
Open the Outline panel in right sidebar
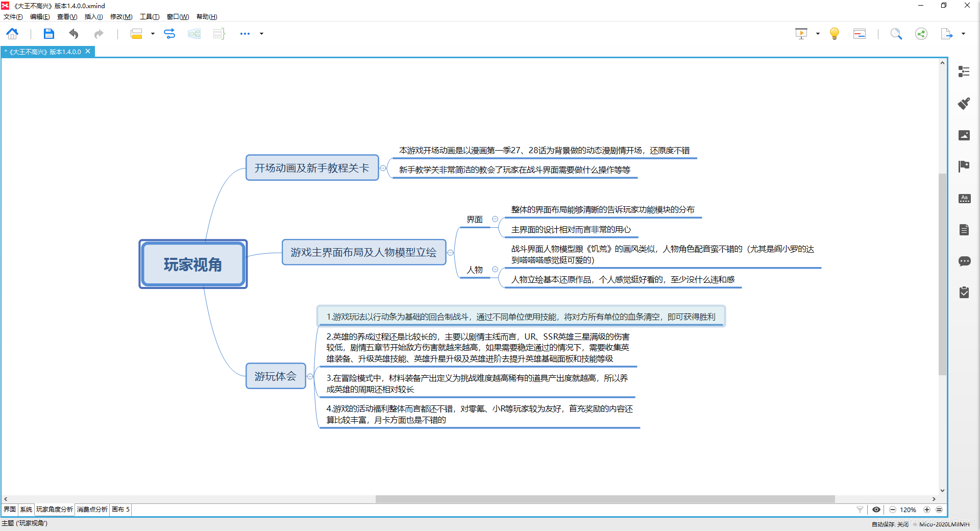click(964, 71)
